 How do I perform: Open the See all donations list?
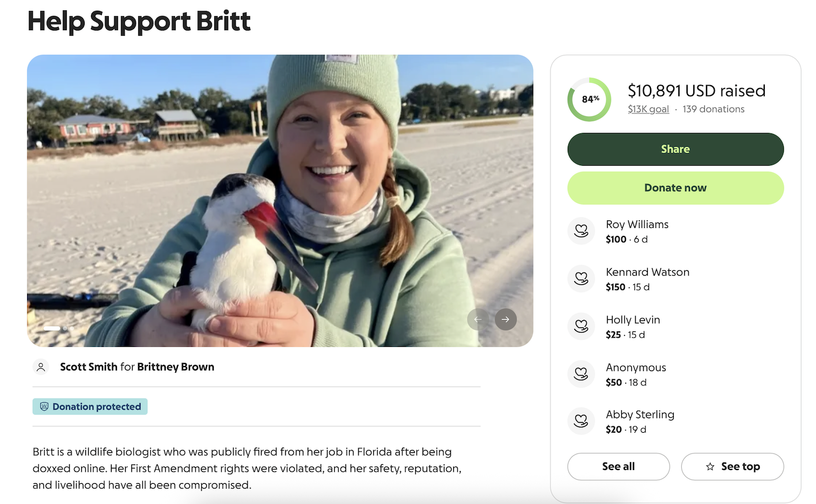[x=618, y=467]
